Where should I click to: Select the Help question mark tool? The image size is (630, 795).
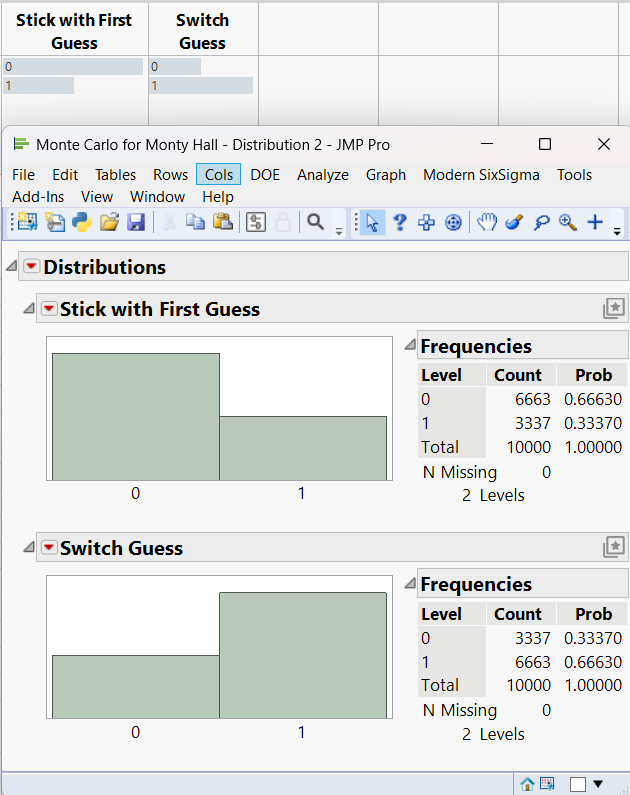click(399, 222)
